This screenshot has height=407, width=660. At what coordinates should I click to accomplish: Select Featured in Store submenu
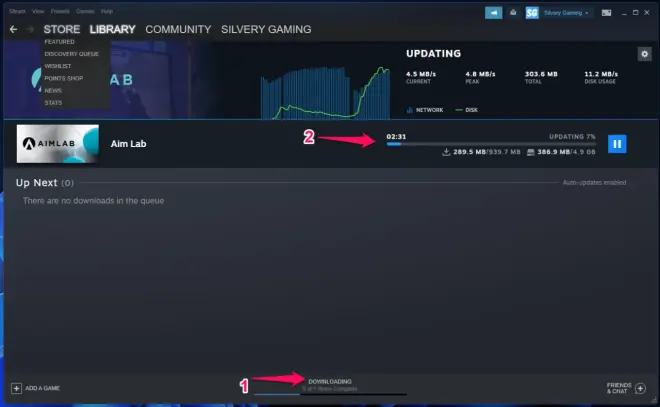coord(59,42)
